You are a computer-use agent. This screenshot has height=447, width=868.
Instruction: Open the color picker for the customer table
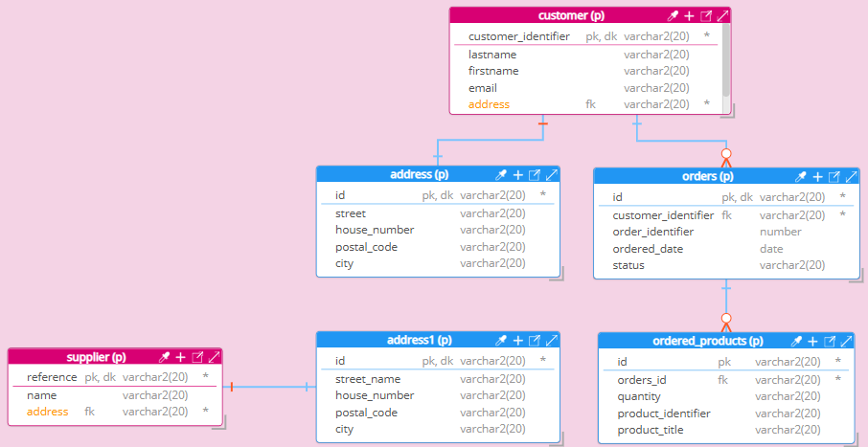click(673, 16)
